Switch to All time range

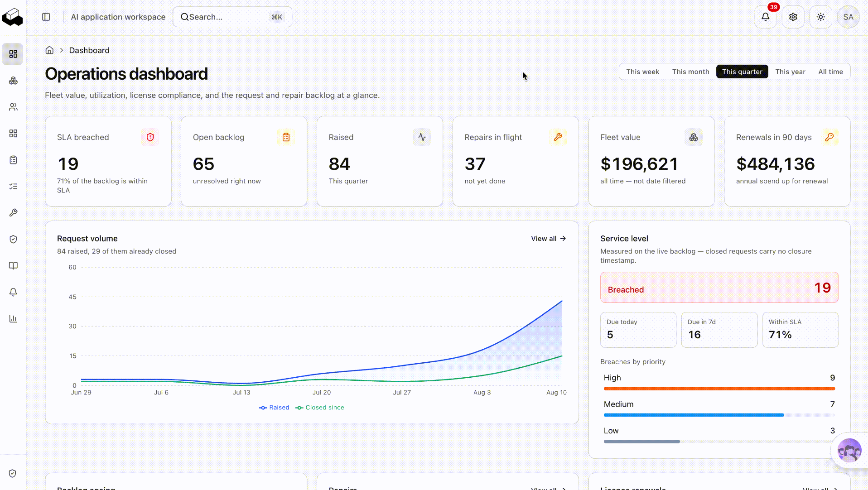[x=830, y=72]
